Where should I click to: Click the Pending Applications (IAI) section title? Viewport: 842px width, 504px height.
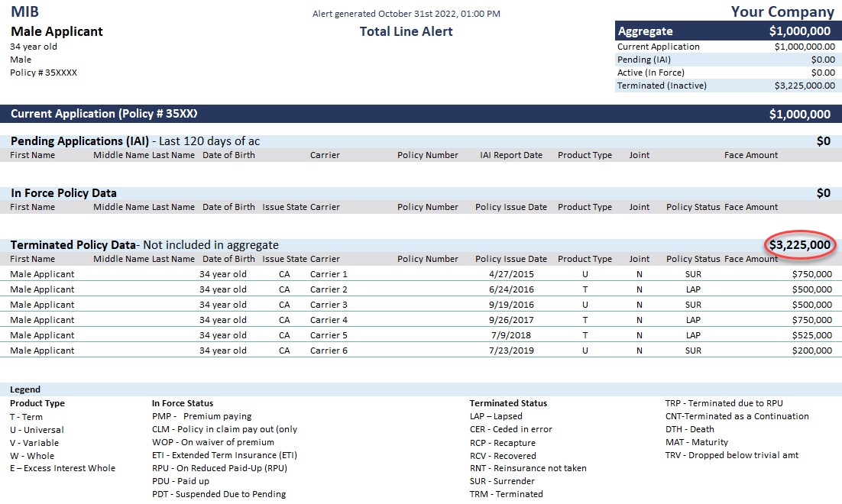click(x=79, y=141)
